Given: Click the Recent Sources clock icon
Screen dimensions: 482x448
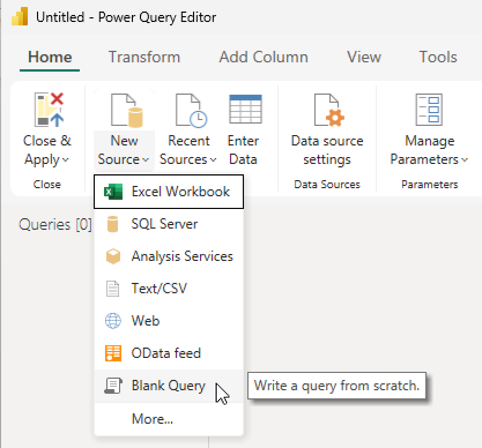Looking at the screenshot, I should [191, 110].
